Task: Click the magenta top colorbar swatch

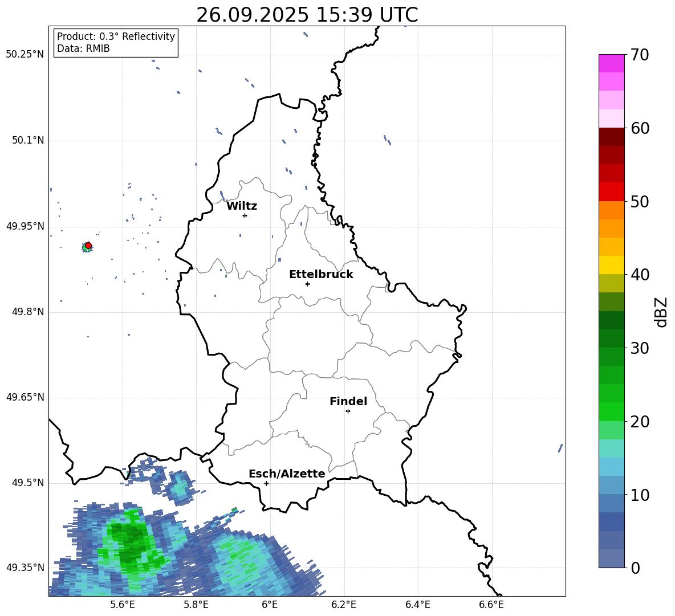Action: (x=612, y=63)
